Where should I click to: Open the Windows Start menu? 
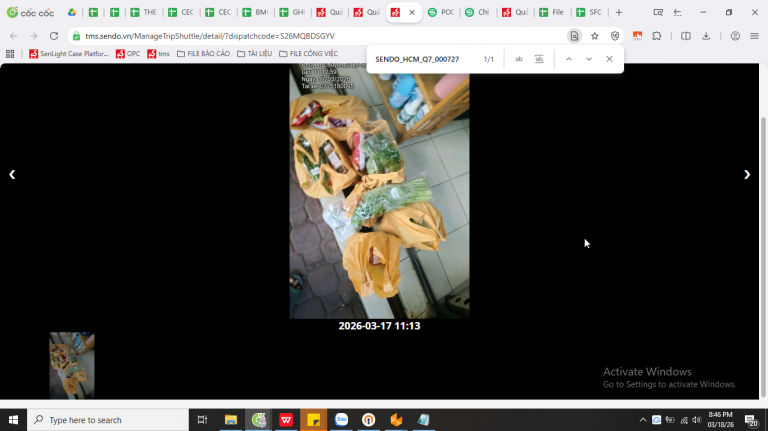(13, 420)
